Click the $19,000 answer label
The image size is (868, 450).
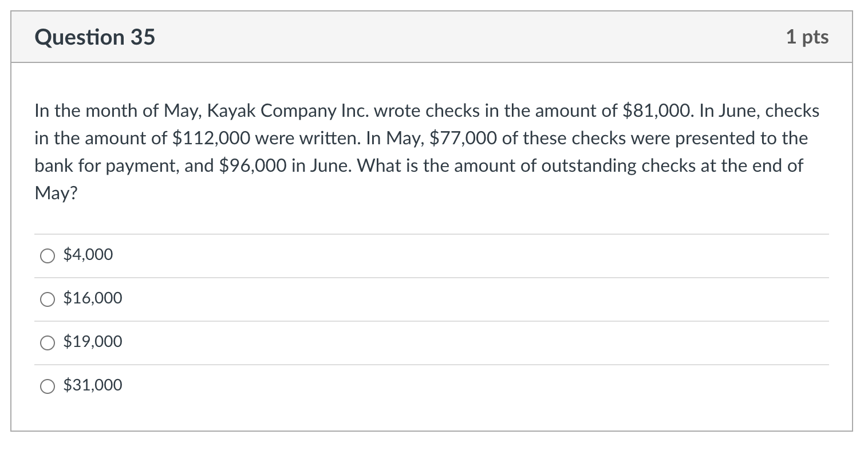click(93, 341)
